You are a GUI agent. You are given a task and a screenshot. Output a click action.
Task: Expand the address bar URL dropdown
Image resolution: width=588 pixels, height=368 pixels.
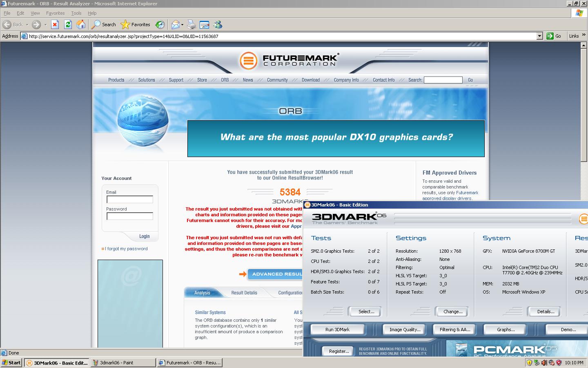539,36
